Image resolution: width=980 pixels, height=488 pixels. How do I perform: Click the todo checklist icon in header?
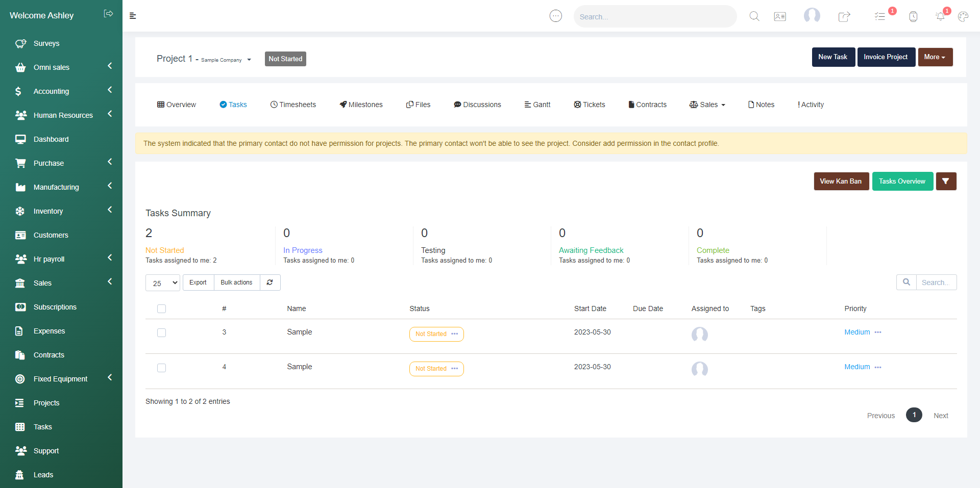point(879,16)
